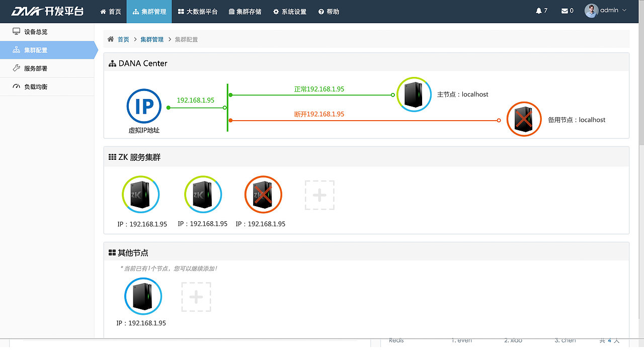Click the 正常192.168.1.95 connection label
Screen dimensions: 644x360
[x=319, y=89]
